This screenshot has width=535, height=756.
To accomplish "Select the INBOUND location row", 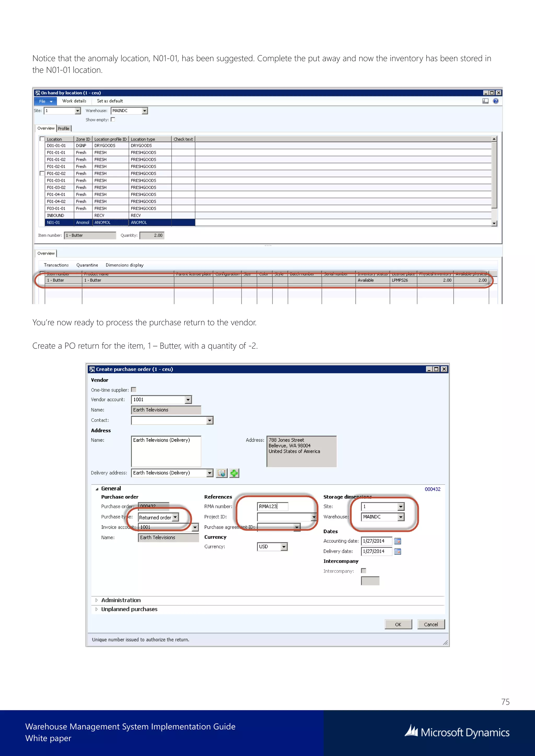I will point(120,216).
